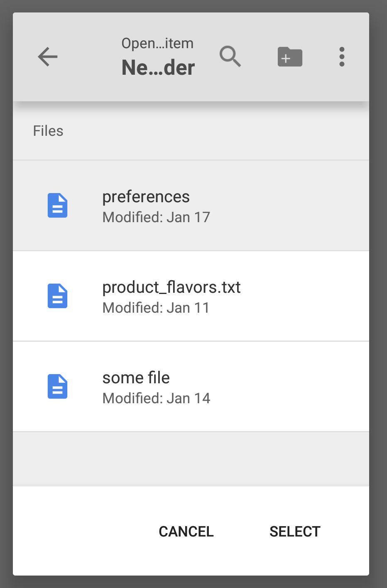Click the 'Modified: Jan 14' text
This screenshot has height=588, width=387.
tap(156, 398)
